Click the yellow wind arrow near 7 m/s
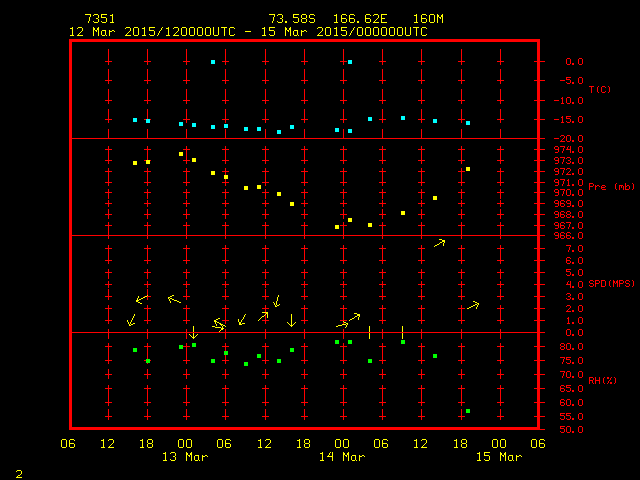Image resolution: width=640 pixels, height=480 pixels. click(439, 243)
